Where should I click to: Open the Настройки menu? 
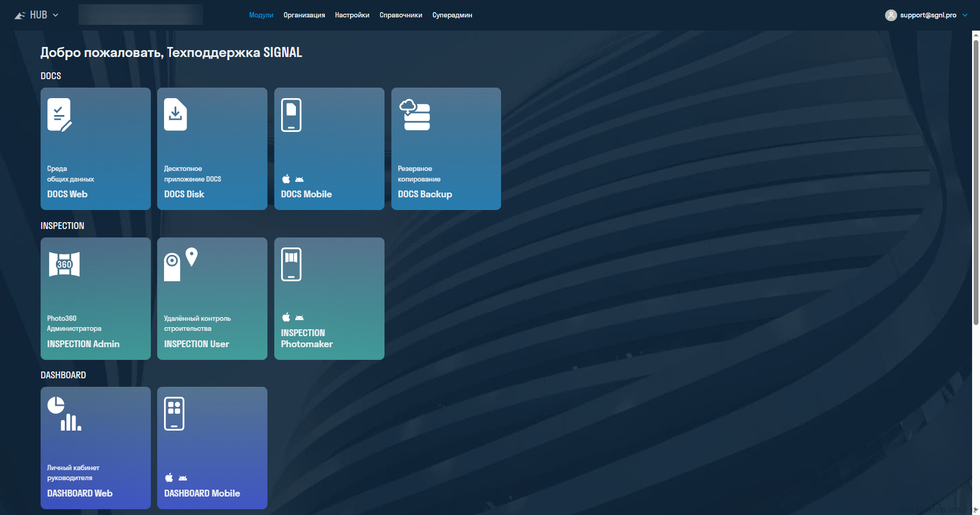[x=352, y=15]
